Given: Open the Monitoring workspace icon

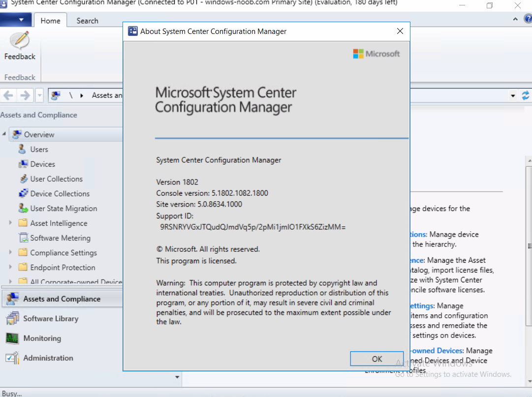Looking at the screenshot, I should click(13, 338).
